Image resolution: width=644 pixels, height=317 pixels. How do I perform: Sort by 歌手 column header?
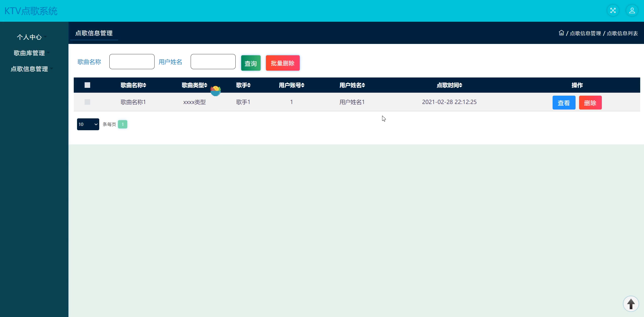[x=243, y=85]
